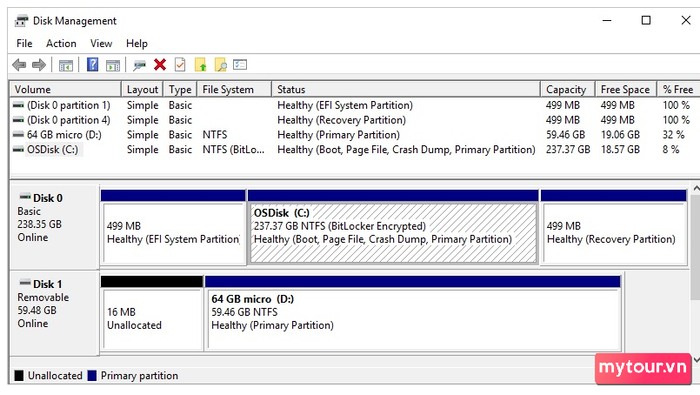Sort by the File System column header
Image resolution: width=700 pixels, height=395 pixels.
pos(234,89)
